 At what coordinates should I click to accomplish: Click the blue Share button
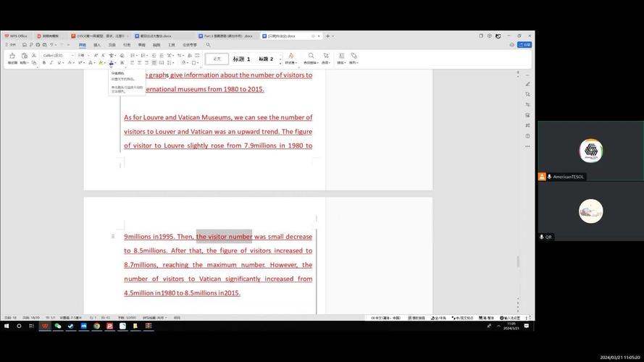(524, 45)
